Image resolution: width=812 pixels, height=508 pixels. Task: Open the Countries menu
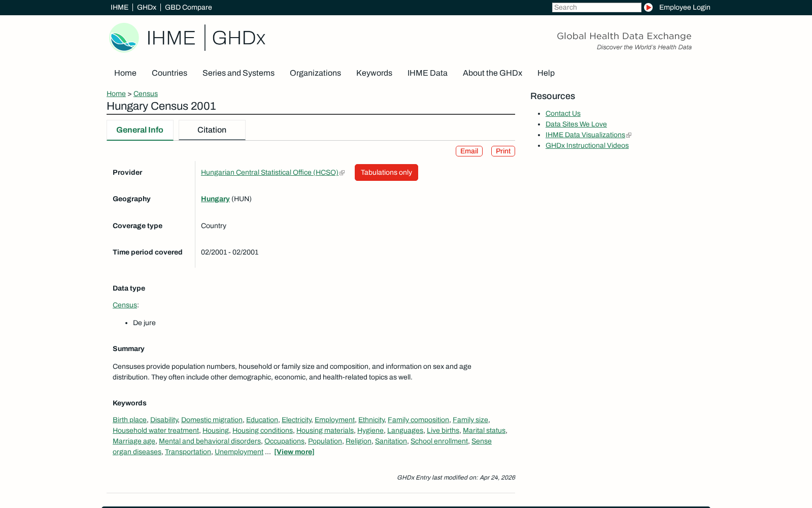[x=170, y=73]
